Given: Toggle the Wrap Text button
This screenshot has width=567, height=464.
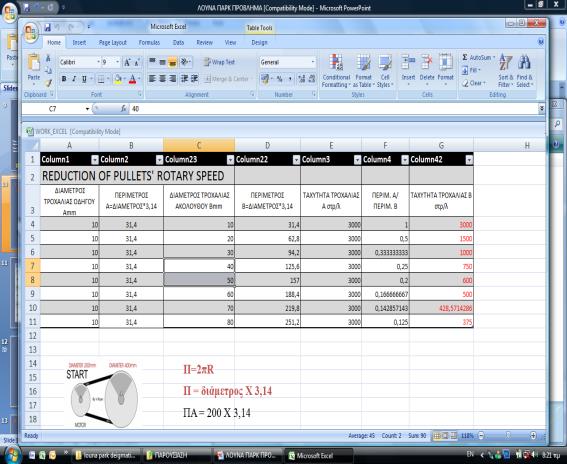Looking at the screenshot, I should tap(219, 62).
